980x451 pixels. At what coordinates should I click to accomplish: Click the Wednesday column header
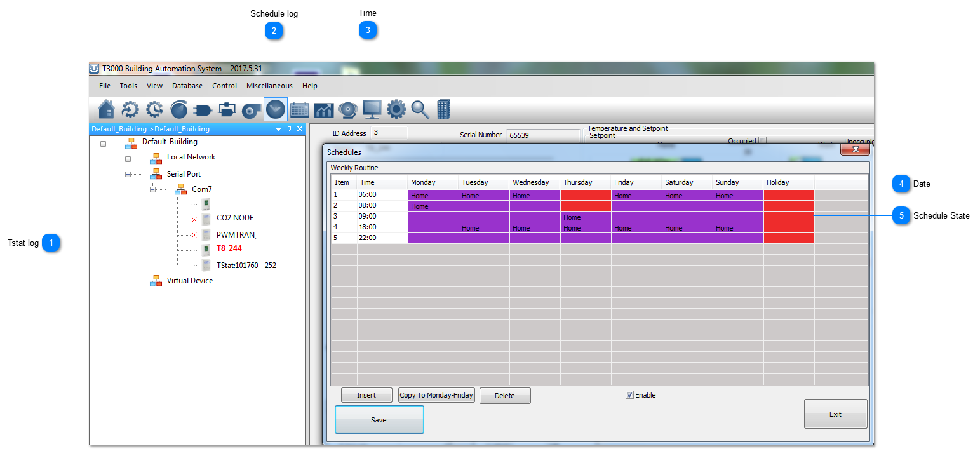535,182
